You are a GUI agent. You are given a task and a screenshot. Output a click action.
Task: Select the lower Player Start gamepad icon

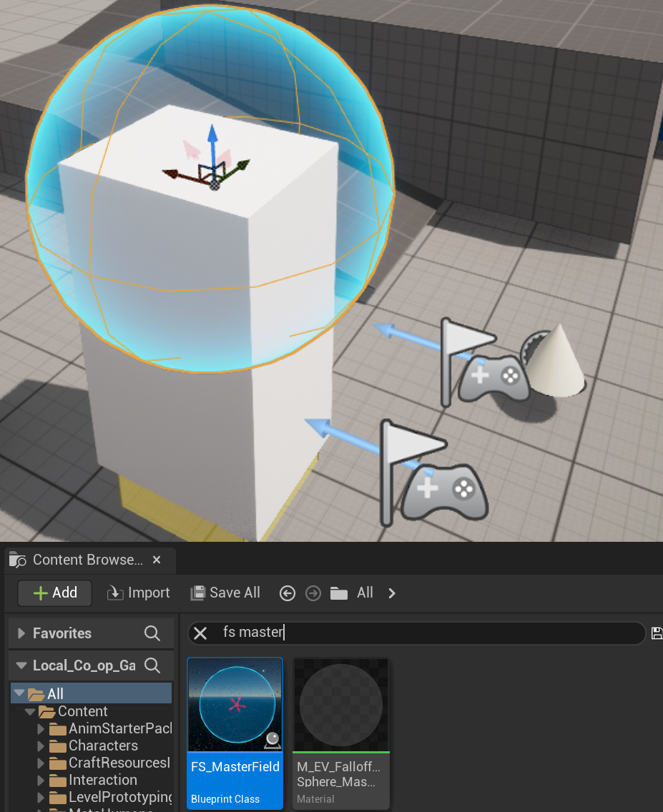pos(444,492)
